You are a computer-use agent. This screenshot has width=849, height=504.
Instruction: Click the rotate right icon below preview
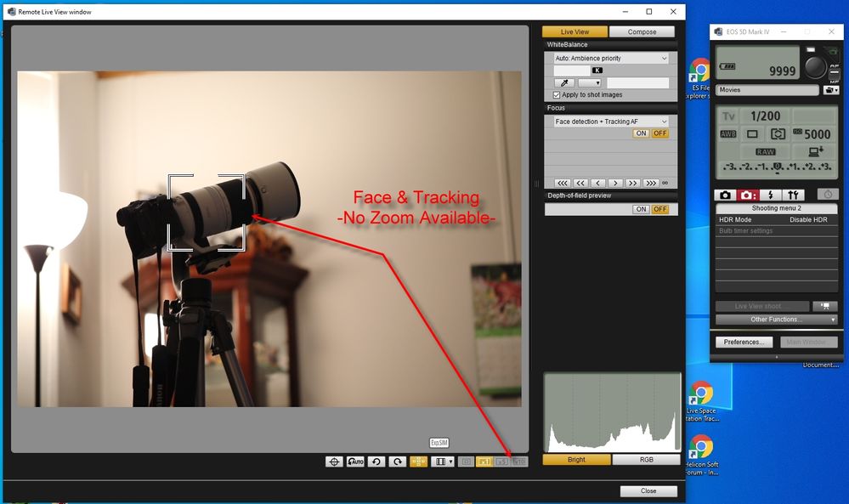[x=397, y=462]
